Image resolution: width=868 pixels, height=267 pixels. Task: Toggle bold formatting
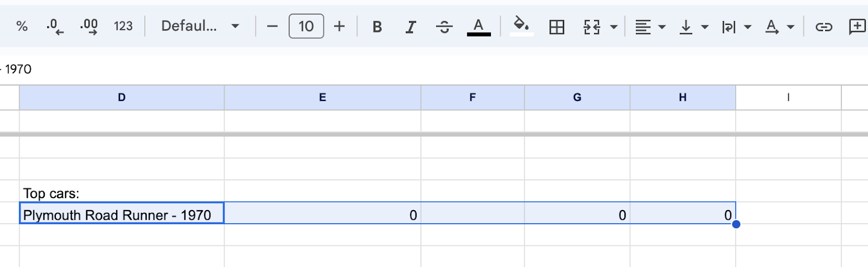[377, 27]
